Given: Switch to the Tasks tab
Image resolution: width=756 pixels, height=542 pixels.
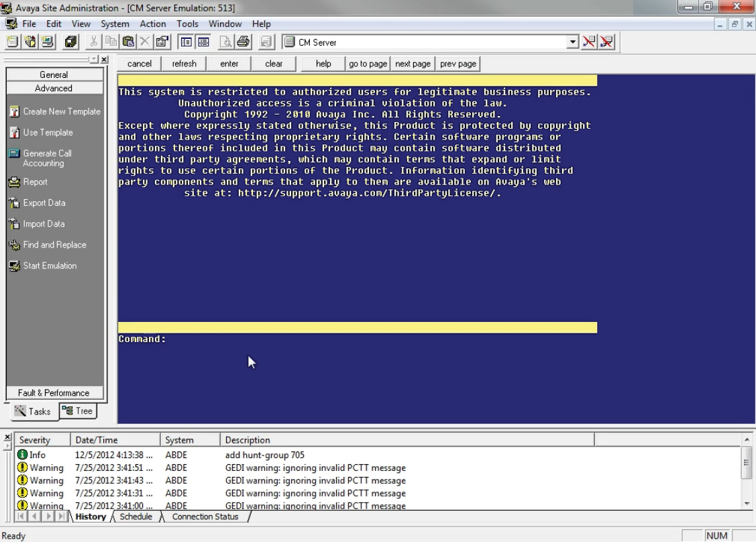Looking at the screenshot, I should (34, 411).
